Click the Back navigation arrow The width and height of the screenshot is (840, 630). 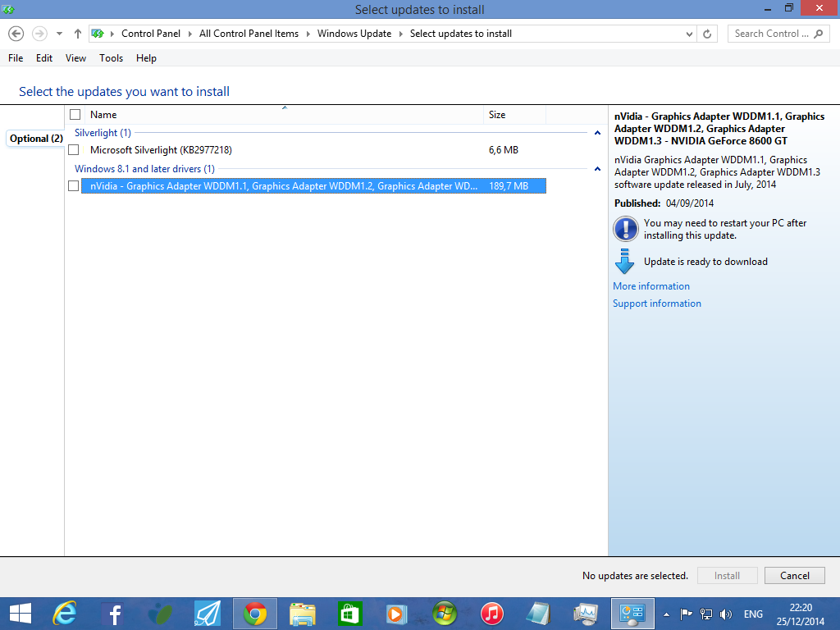tap(16, 34)
